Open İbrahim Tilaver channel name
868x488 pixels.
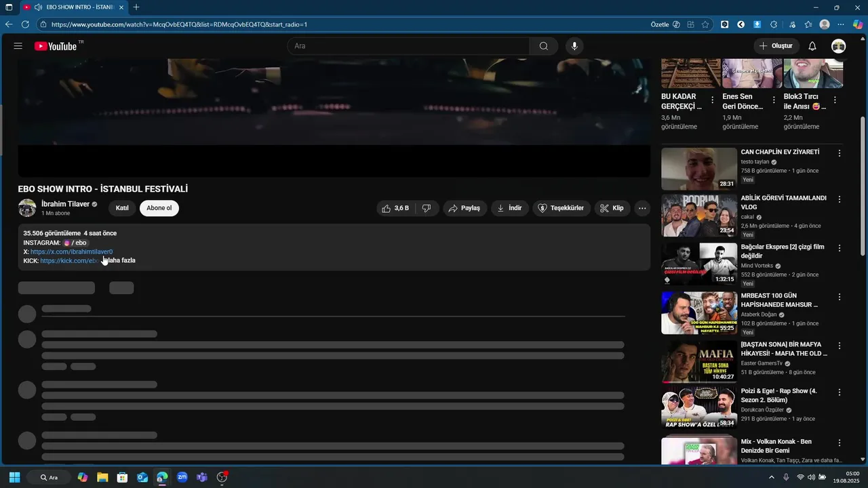click(65, 204)
